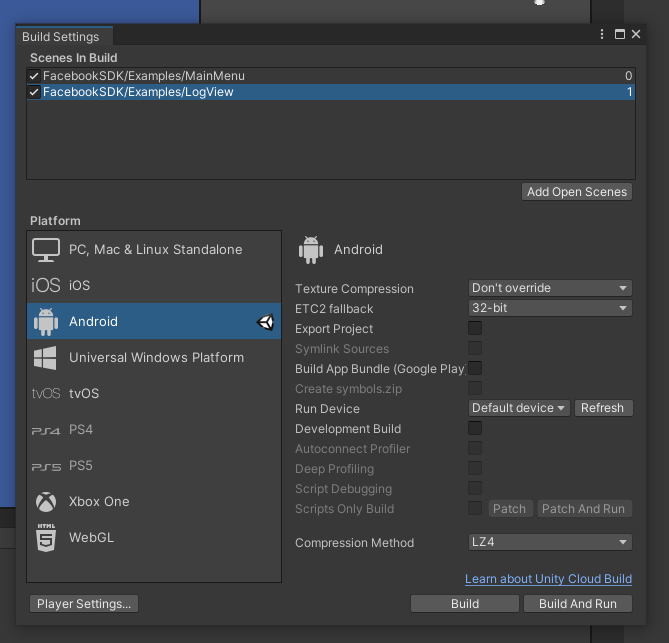Click the Android robot icon in platform list
The height and width of the screenshot is (643, 669).
(x=46, y=322)
